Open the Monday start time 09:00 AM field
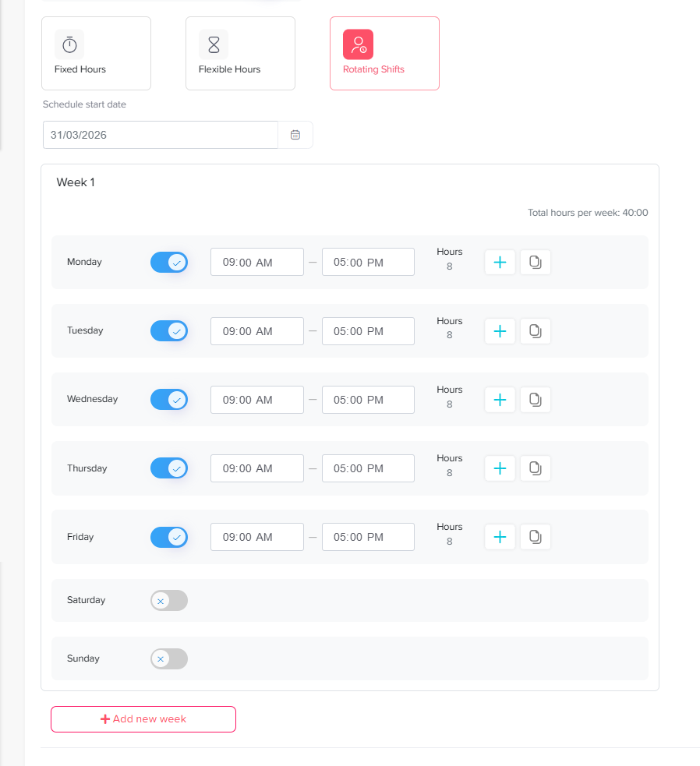The height and width of the screenshot is (766, 700). [256, 263]
